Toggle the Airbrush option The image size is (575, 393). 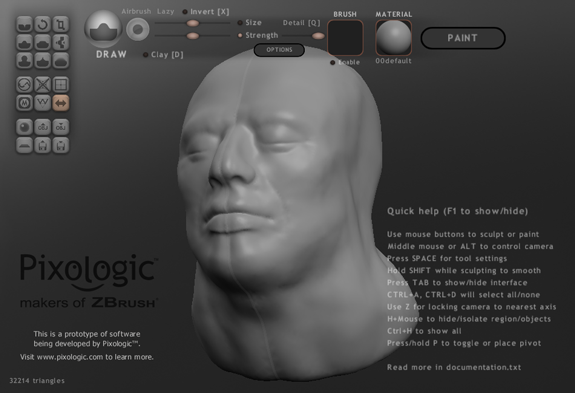pos(136,11)
